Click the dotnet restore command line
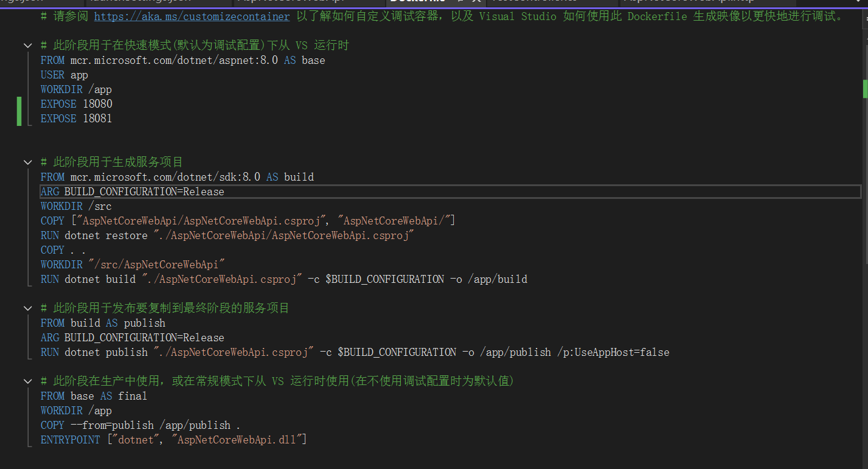 click(x=227, y=235)
